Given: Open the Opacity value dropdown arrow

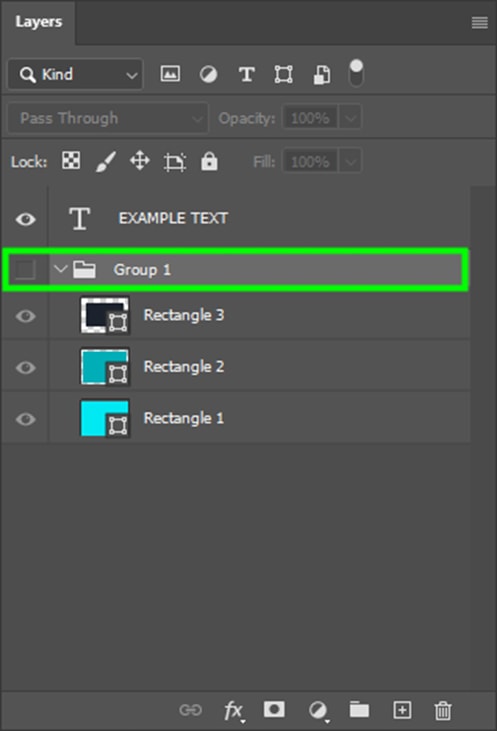Looking at the screenshot, I should [350, 118].
